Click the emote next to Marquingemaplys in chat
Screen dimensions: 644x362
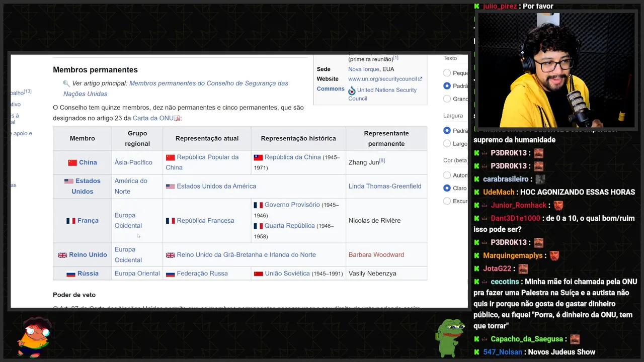point(554,255)
